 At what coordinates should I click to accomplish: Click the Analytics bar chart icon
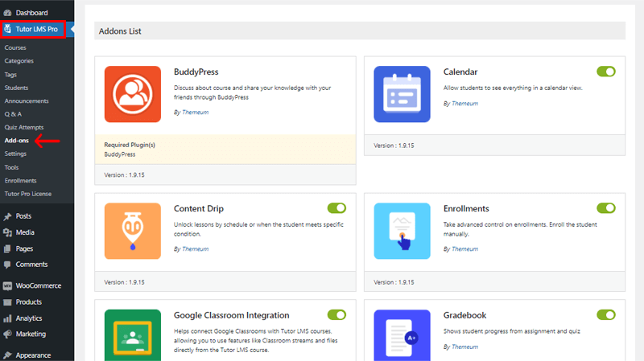point(7,318)
